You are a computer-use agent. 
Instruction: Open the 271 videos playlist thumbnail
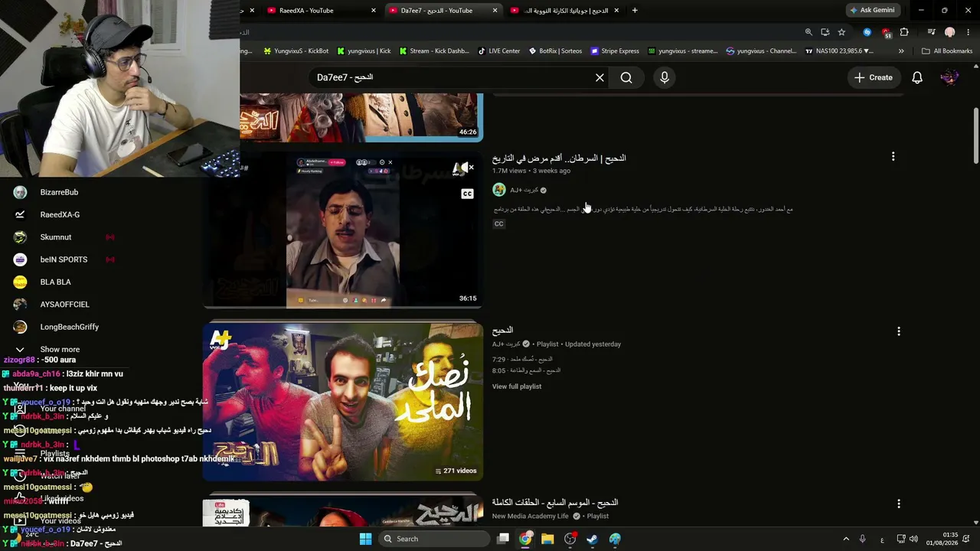342,402
